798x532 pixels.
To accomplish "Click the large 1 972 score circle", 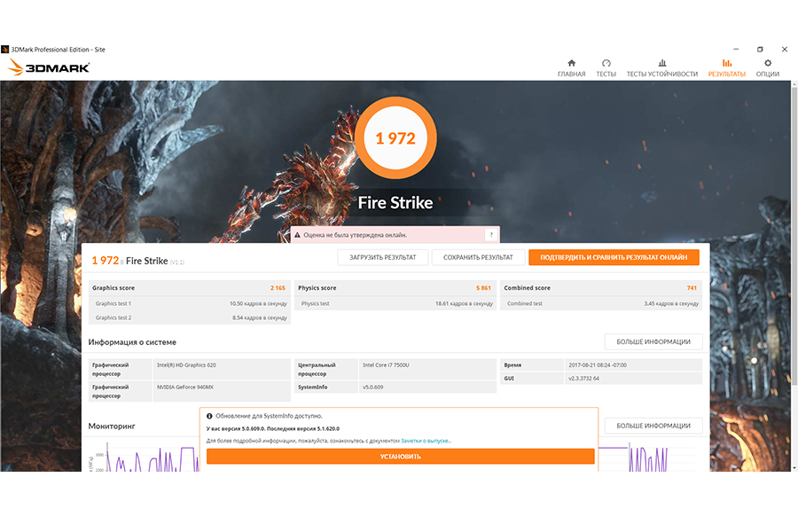I will click(x=395, y=138).
